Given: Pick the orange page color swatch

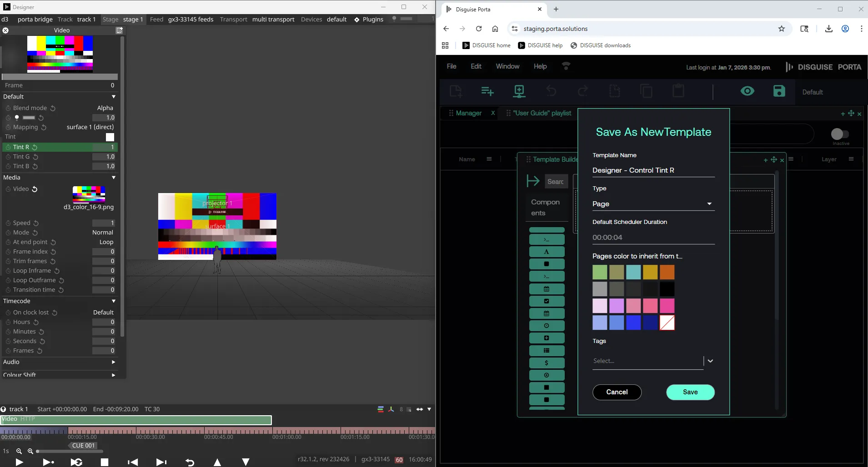Looking at the screenshot, I should (x=667, y=272).
